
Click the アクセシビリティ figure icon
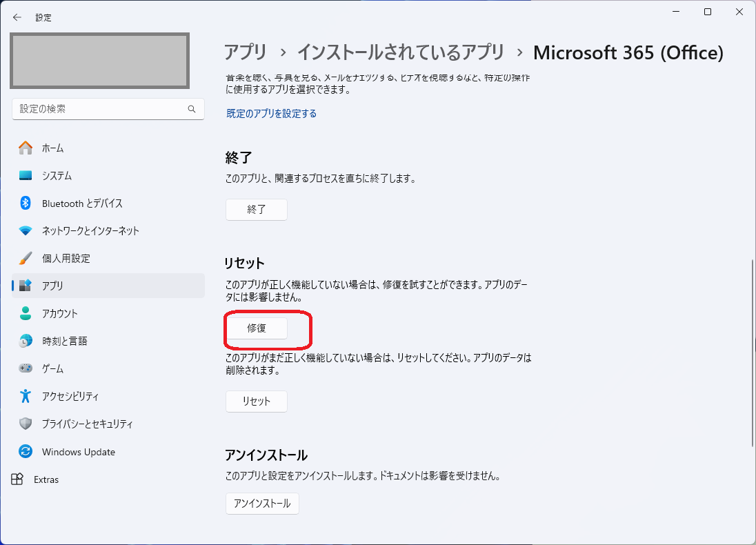26,396
